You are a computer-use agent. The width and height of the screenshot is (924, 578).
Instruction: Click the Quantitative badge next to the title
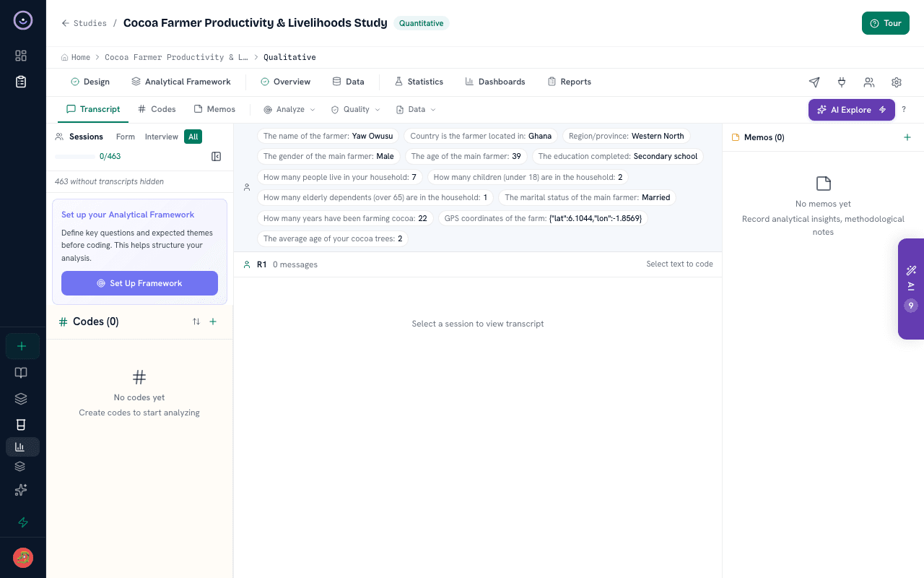(422, 23)
